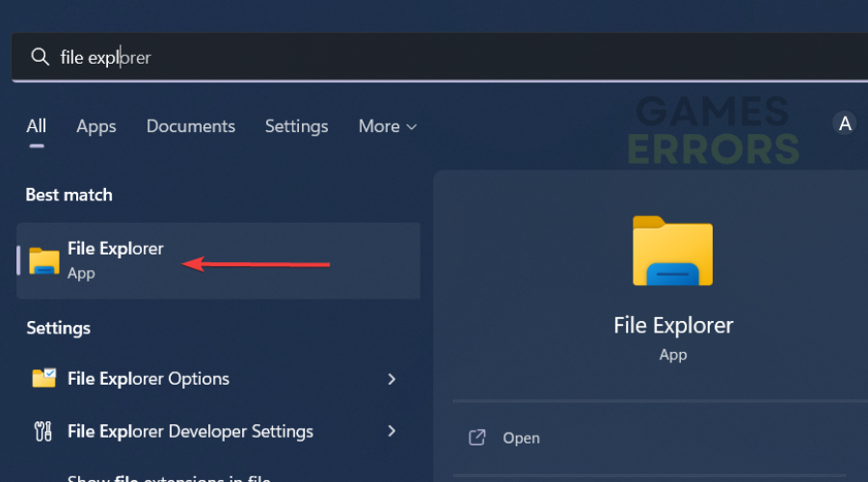
Task: Filter results by the Settings tab
Action: click(296, 126)
